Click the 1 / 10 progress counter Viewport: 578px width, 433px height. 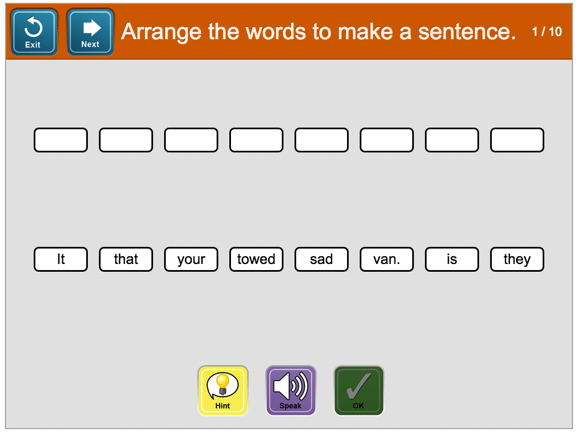pyautogui.click(x=547, y=32)
